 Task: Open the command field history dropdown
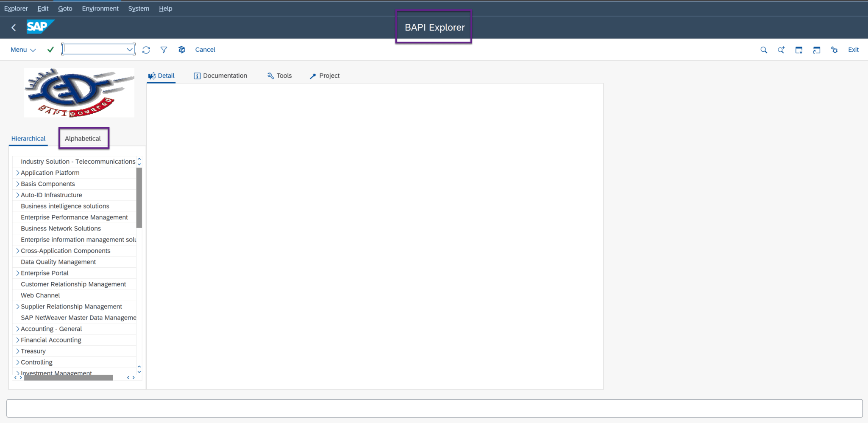click(x=130, y=49)
